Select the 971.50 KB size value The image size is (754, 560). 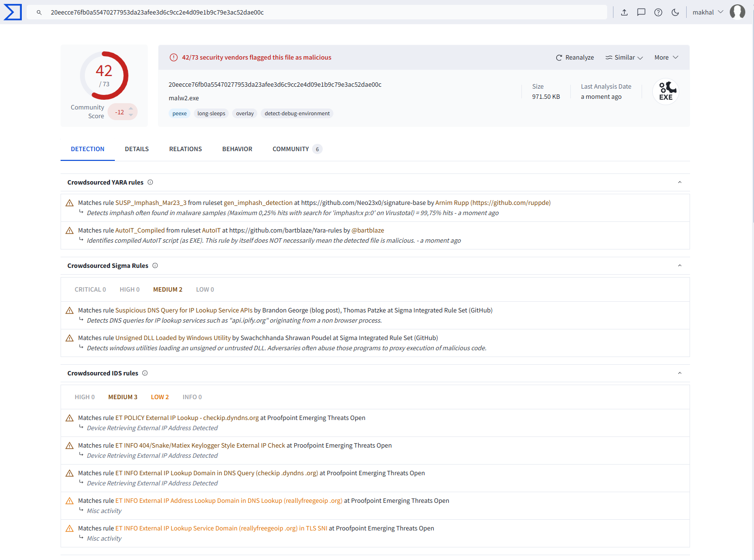coord(546,97)
